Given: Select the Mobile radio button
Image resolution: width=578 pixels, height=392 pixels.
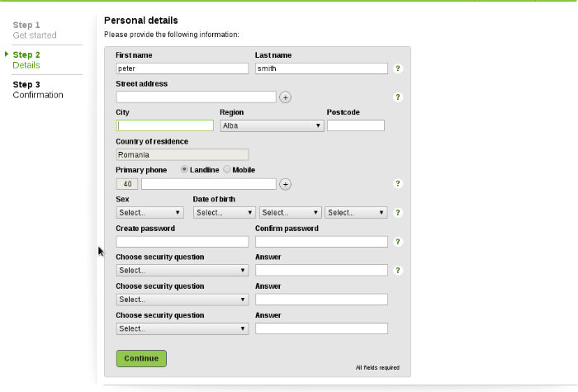Looking at the screenshot, I should [x=227, y=169].
